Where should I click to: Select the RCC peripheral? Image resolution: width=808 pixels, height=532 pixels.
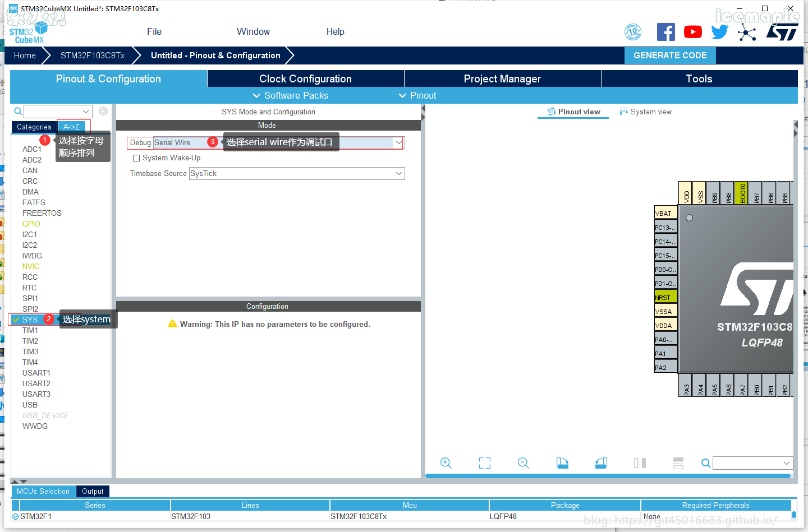(x=30, y=277)
